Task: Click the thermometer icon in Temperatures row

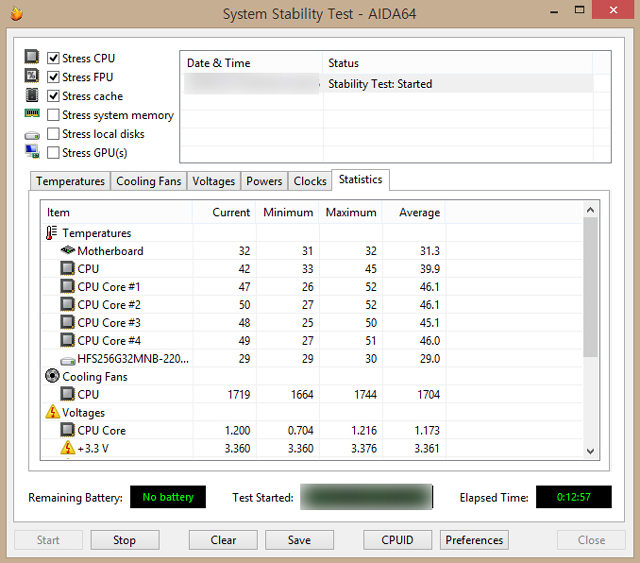Action: [x=51, y=233]
